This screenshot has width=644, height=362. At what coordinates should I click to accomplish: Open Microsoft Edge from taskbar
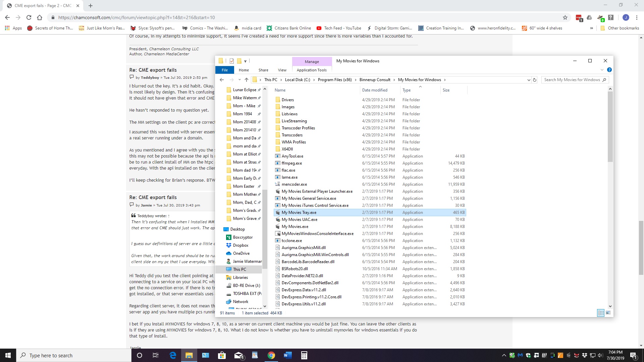pos(173,355)
